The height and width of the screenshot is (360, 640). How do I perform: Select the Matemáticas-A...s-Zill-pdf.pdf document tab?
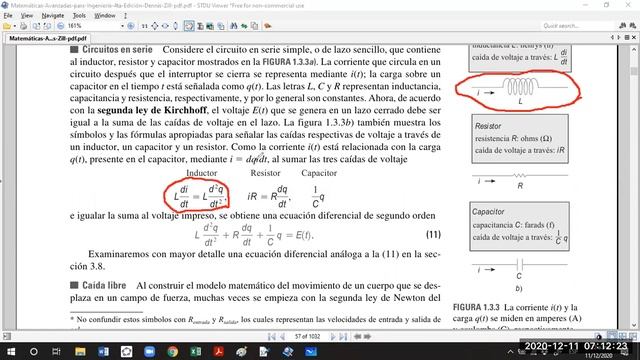pyautogui.click(x=47, y=38)
